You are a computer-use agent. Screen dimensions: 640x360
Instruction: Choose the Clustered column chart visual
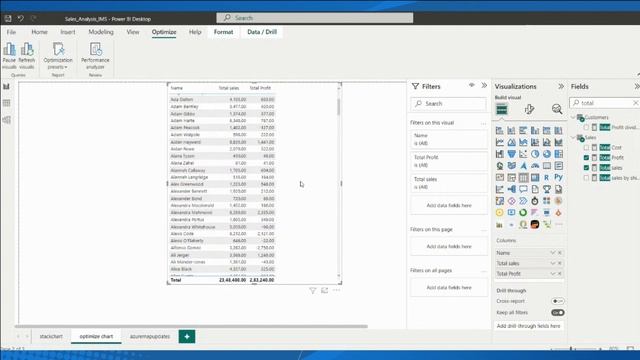[535, 131]
